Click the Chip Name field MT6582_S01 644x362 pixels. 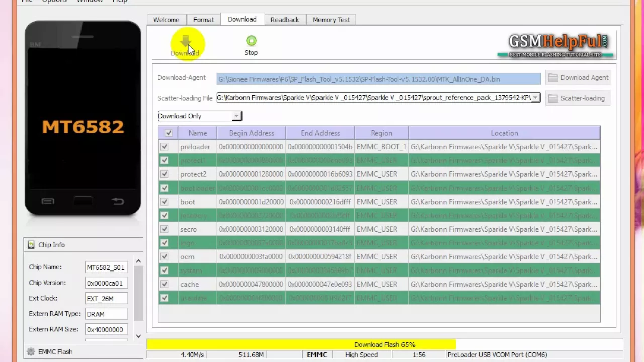[106, 267]
